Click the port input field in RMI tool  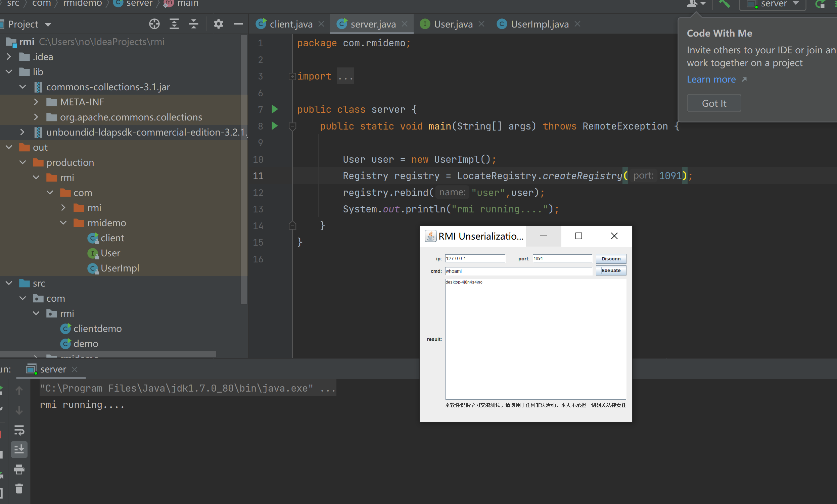(562, 259)
